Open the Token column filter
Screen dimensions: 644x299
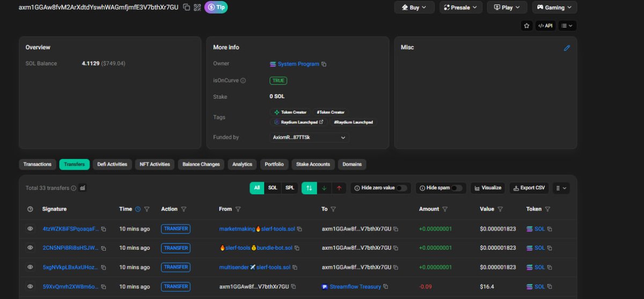tap(547, 209)
